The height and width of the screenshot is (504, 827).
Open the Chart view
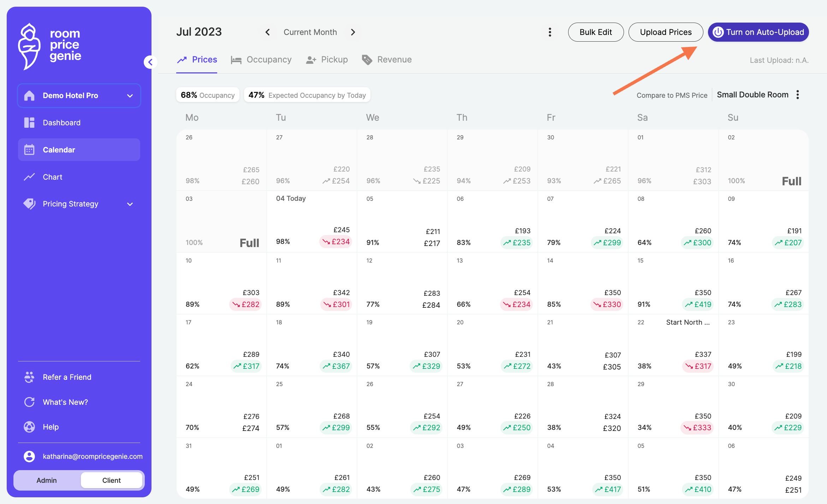pyautogui.click(x=79, y=177)
